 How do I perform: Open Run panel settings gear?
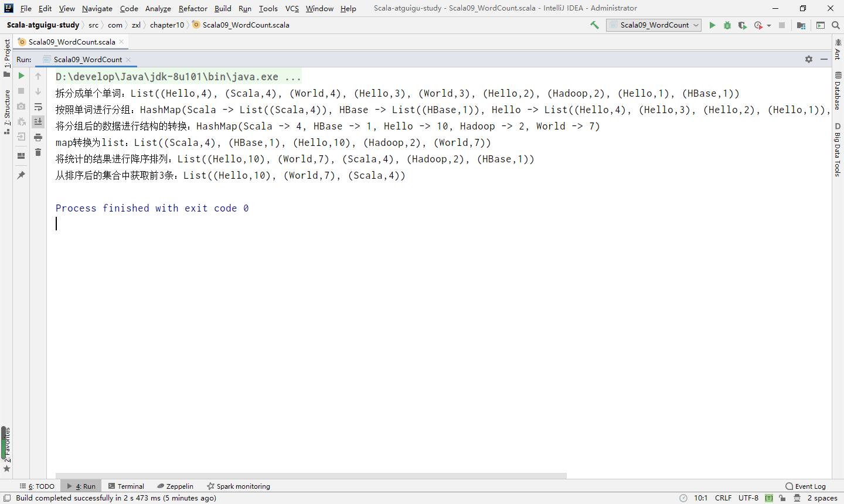809,59
